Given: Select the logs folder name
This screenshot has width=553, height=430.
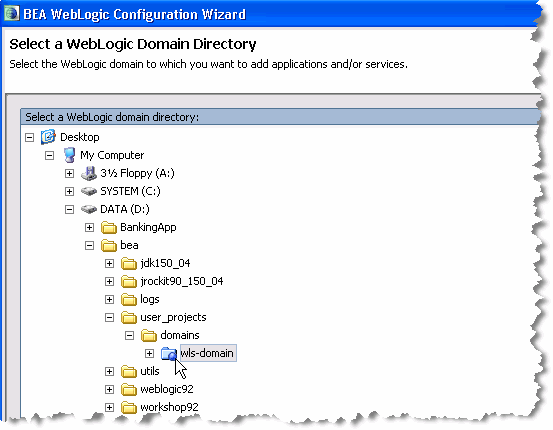Looking at the screenshot, I should point(150,299).
